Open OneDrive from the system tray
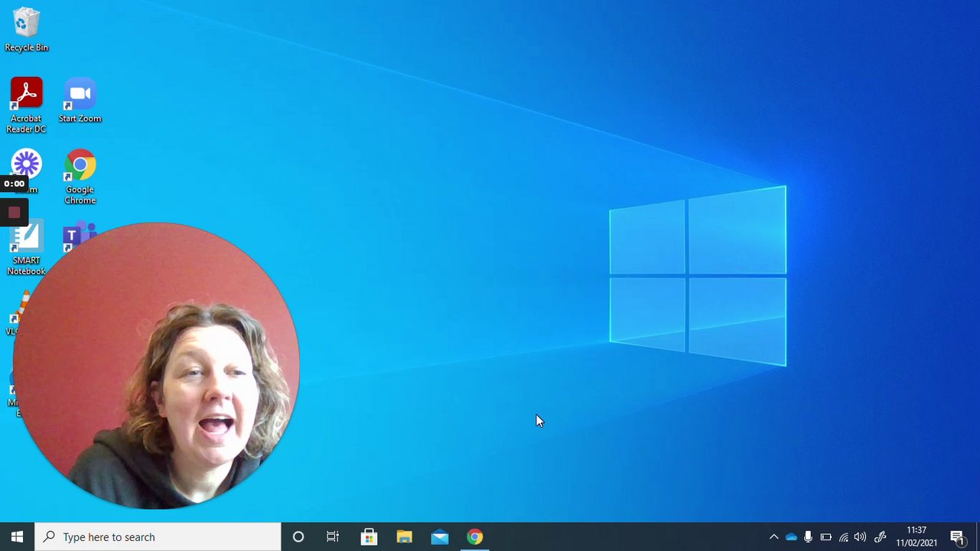 [x=791, y=536]
